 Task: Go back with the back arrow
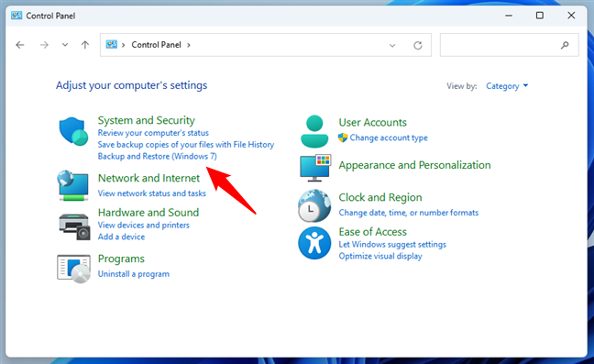20,45
